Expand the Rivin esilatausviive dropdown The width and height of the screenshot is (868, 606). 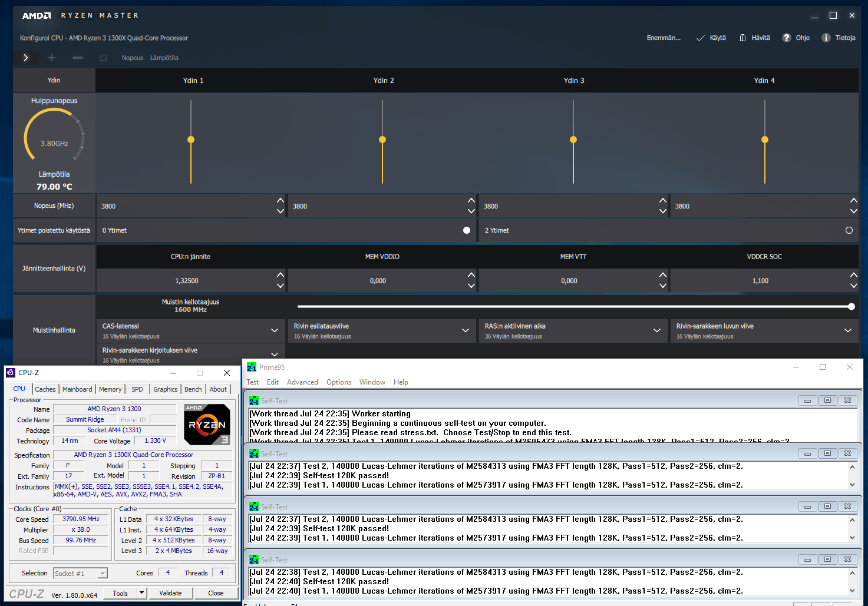click(x=466, y=330)
